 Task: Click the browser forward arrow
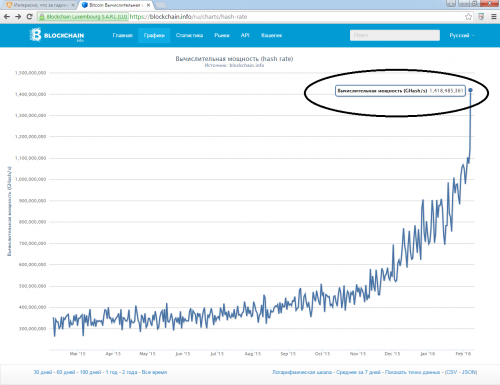pyautogui.click(x=18, y=17)
